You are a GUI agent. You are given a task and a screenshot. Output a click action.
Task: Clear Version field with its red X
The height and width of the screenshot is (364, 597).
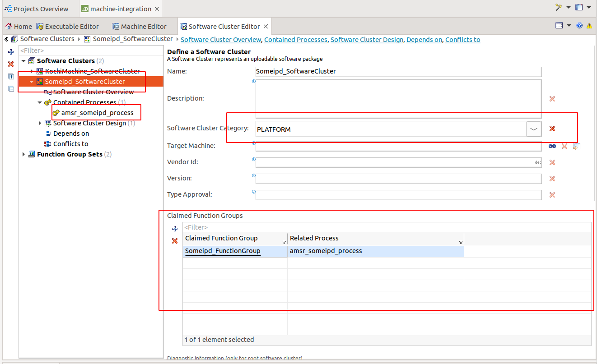point(552,179)
